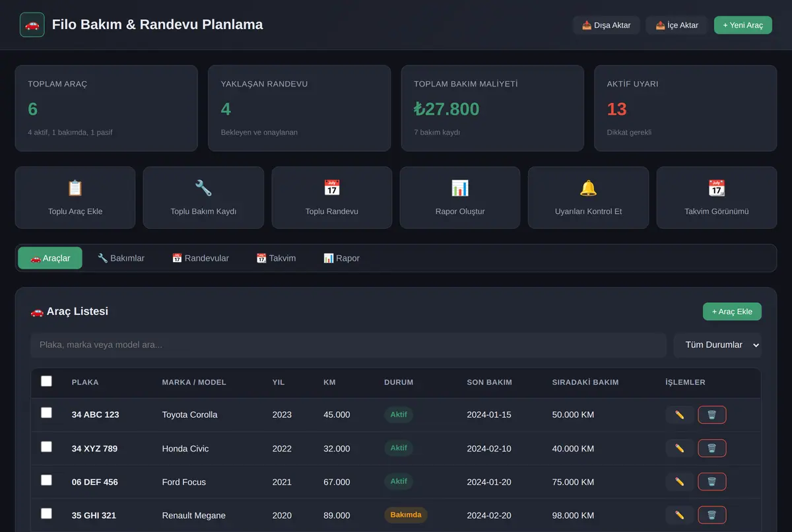Click the + Yeni Araç button
Screen dimensions: 792x532
[743, 25]
